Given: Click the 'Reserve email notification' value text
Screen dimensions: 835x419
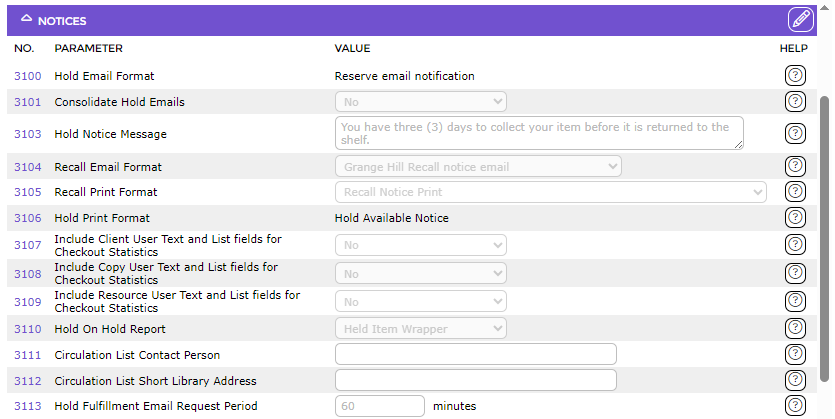Looking at the screenshot, I should (x=405, y=76).
